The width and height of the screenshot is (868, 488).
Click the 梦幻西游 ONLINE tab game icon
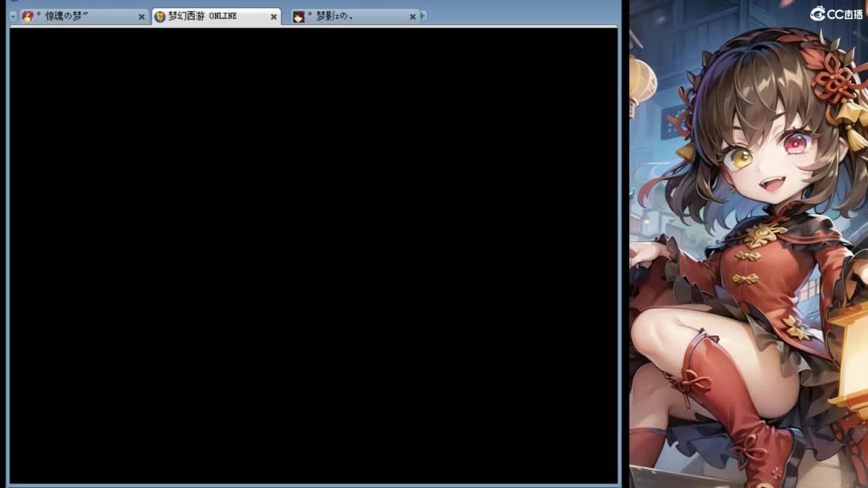coord(160,16)
